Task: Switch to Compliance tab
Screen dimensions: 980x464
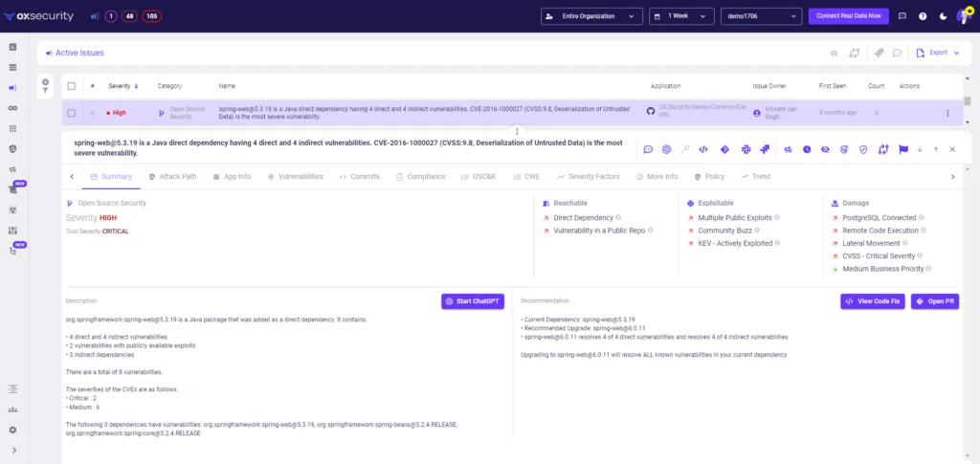Action: (421, 177)
